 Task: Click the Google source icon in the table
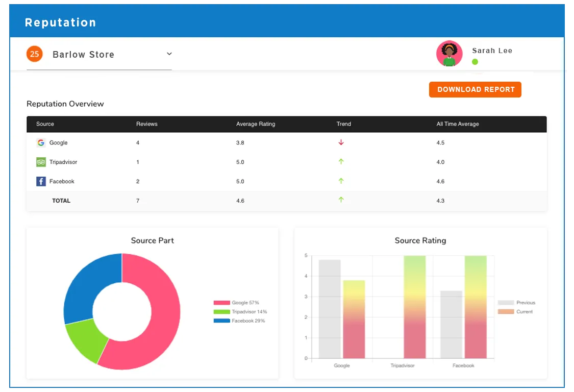tap(41, 143)
